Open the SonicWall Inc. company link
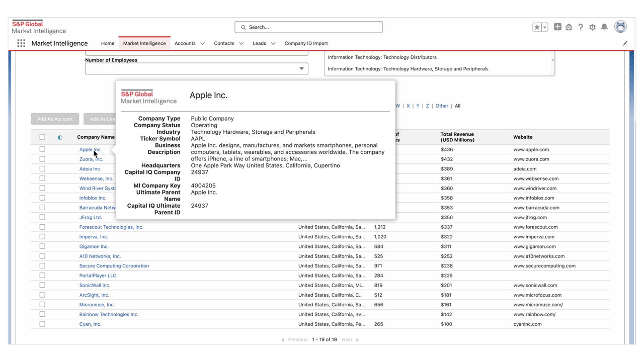The image size is (644, 362). (x=95, y=285)
